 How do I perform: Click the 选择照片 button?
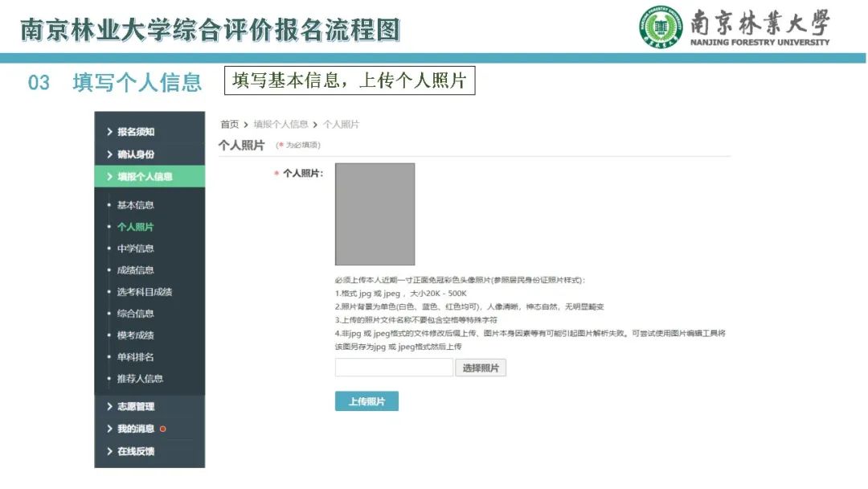(481, 368)
